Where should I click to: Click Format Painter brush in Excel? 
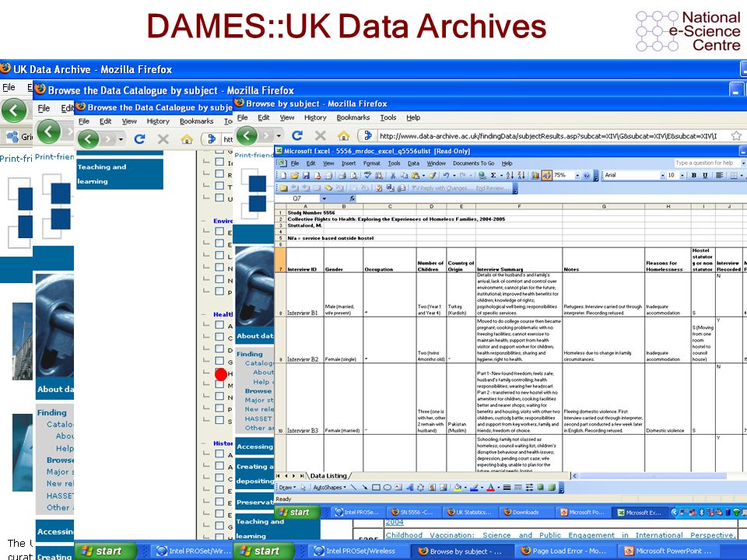[x=433, y=175]
